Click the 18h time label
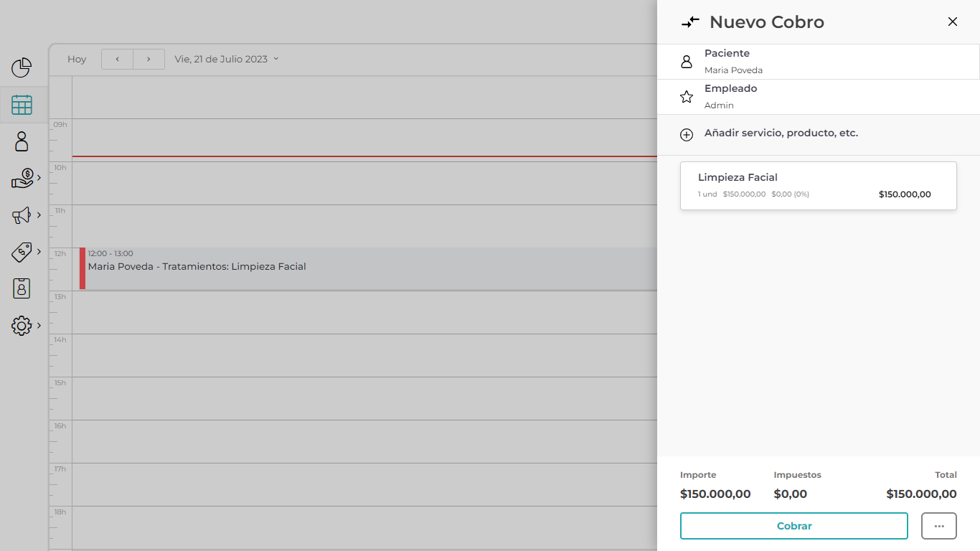 (60, 512)
